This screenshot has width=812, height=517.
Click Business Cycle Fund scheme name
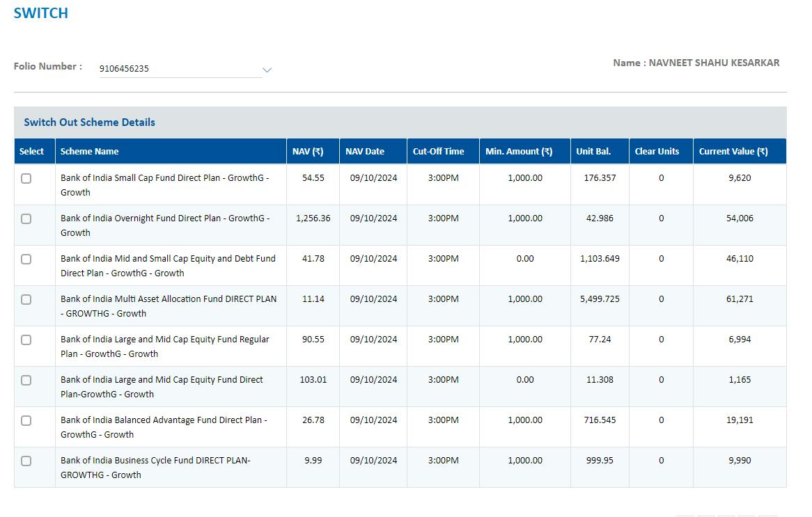tap(155, 468)
